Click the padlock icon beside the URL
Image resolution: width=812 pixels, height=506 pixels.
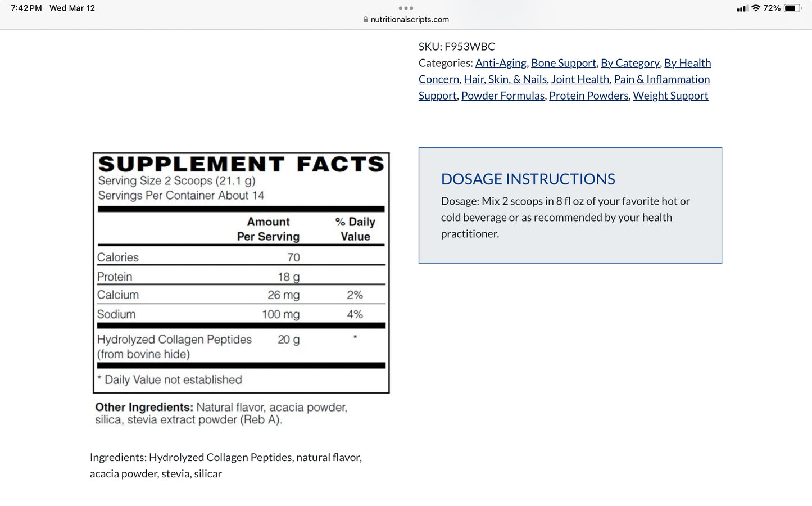click(x=366, y=20)
